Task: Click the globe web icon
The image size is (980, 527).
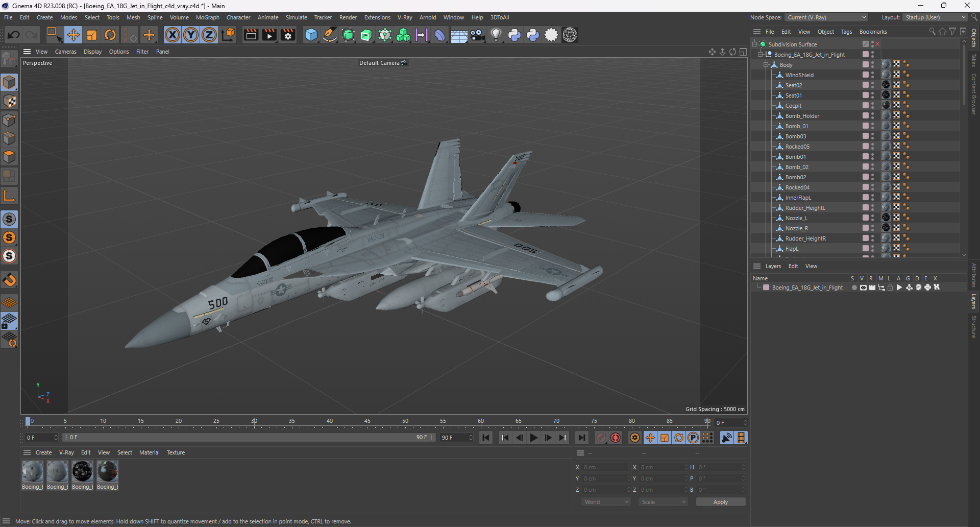Action: [570, 35]
